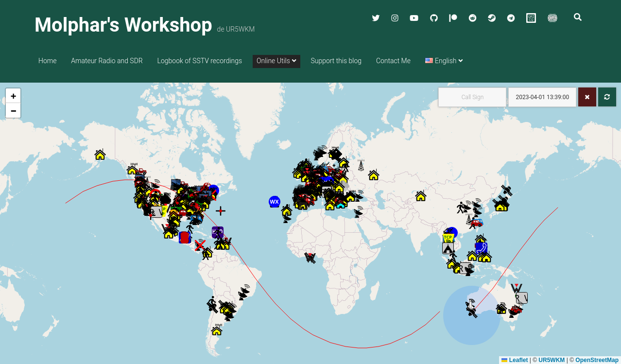
Task: Click the red clear (X) button
Action: [x=587, y=97]
